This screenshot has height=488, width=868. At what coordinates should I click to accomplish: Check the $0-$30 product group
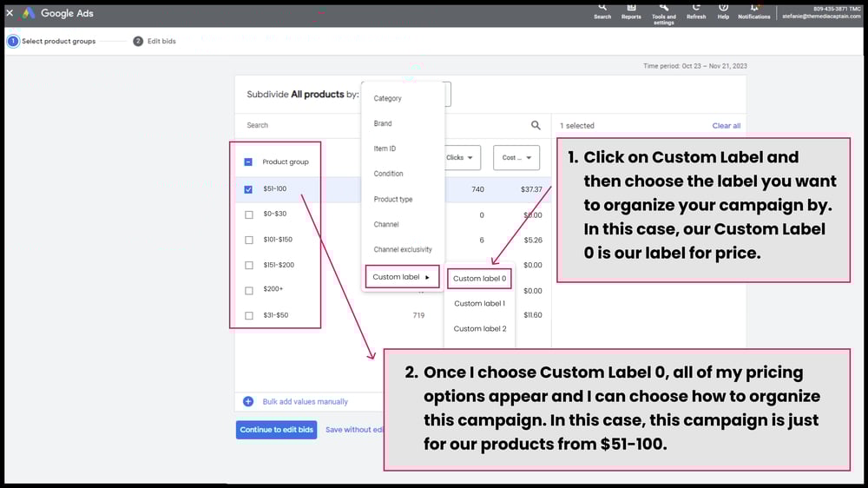(x=248, y=214)
